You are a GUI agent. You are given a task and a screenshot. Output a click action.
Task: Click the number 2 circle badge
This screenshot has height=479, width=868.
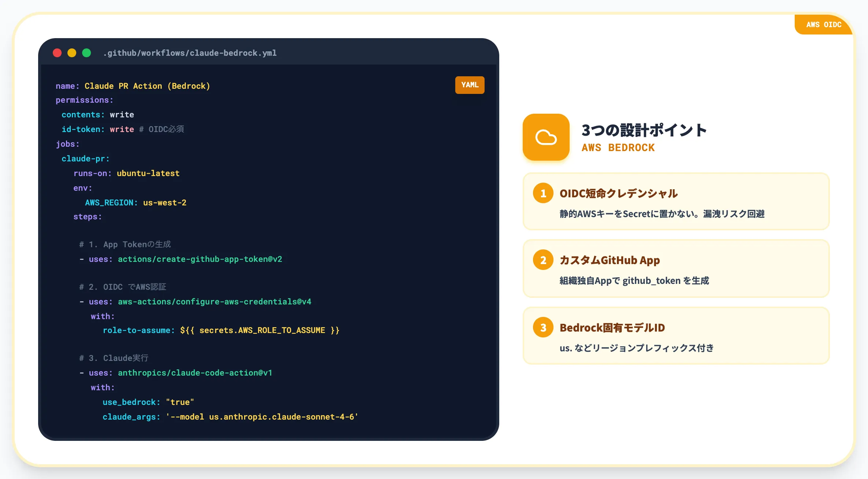(x=543, y=260)
